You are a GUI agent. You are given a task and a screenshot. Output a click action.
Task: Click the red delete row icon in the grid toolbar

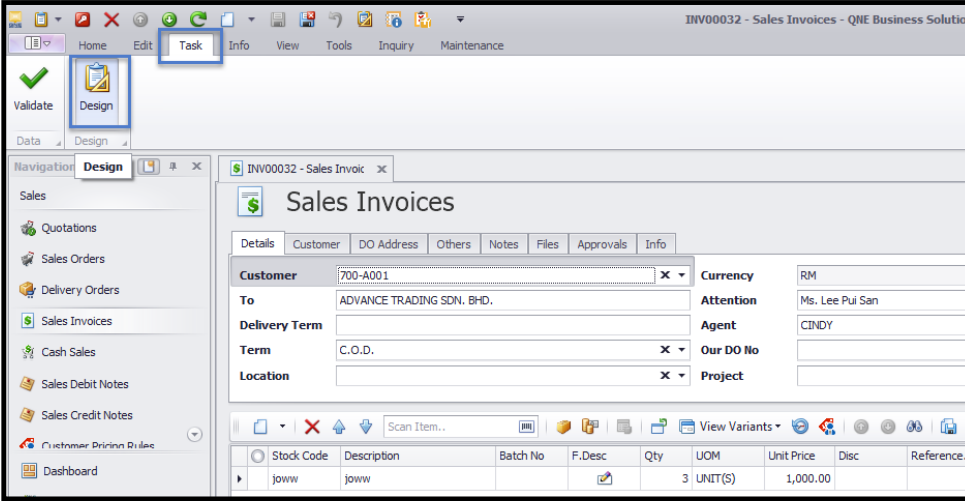pyautogui.click(x=312, y=427)
